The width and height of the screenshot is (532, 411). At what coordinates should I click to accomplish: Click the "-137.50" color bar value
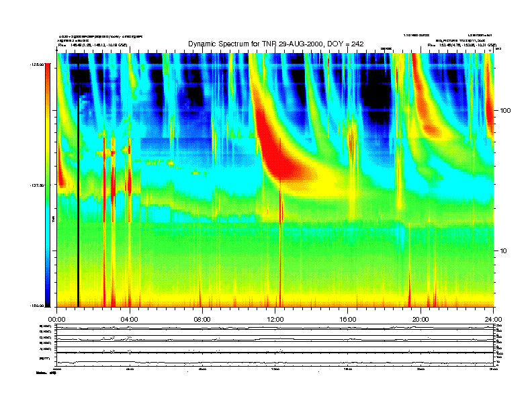click(x=38, y=185)
